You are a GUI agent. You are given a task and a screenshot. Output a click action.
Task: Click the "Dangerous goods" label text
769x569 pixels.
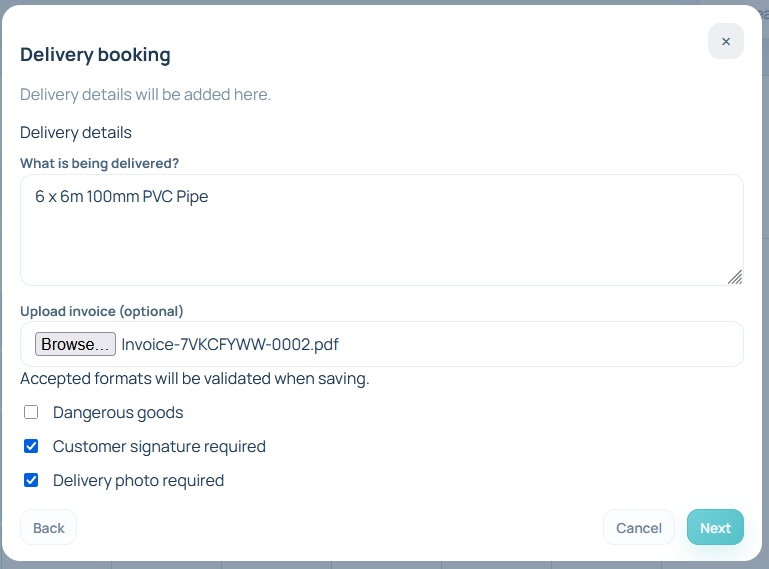118,412
